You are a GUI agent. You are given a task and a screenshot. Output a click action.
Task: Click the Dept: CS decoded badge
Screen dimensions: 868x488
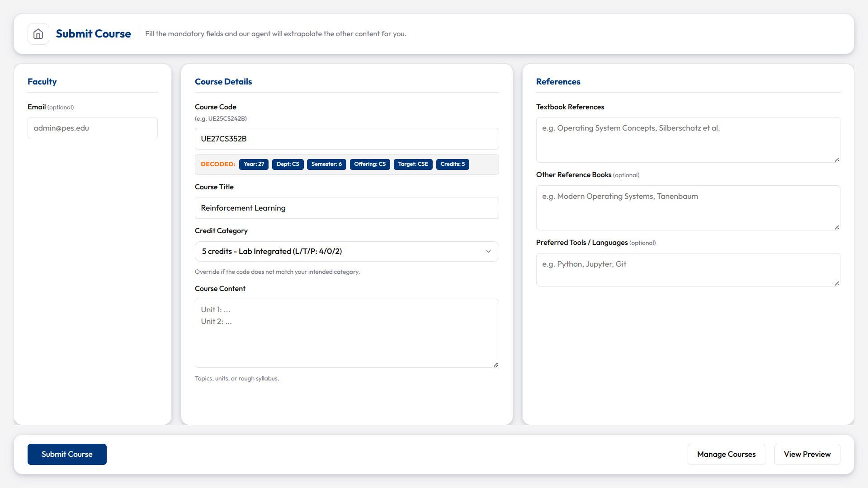point(288,164)
